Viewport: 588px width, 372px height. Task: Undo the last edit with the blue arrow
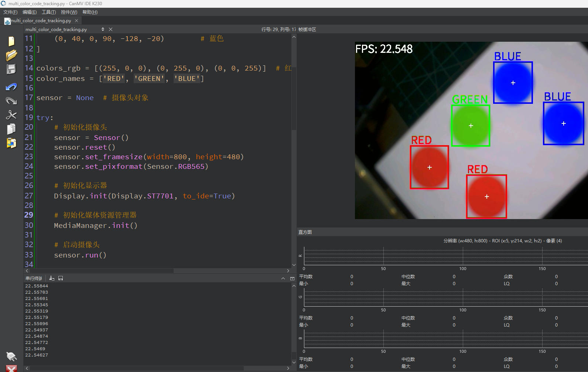click(x=11, y=87)
